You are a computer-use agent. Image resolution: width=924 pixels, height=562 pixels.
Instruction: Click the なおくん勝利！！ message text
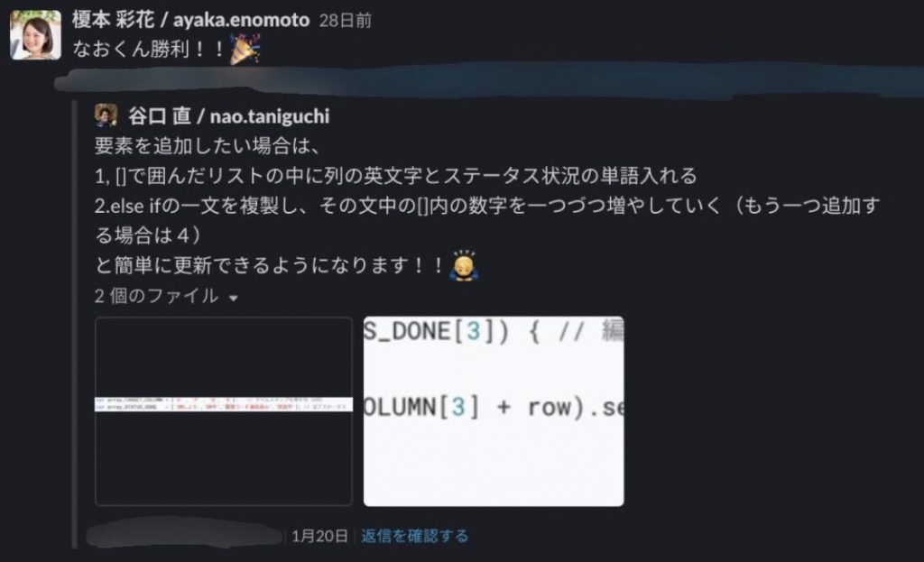click(x=149, y=49)
